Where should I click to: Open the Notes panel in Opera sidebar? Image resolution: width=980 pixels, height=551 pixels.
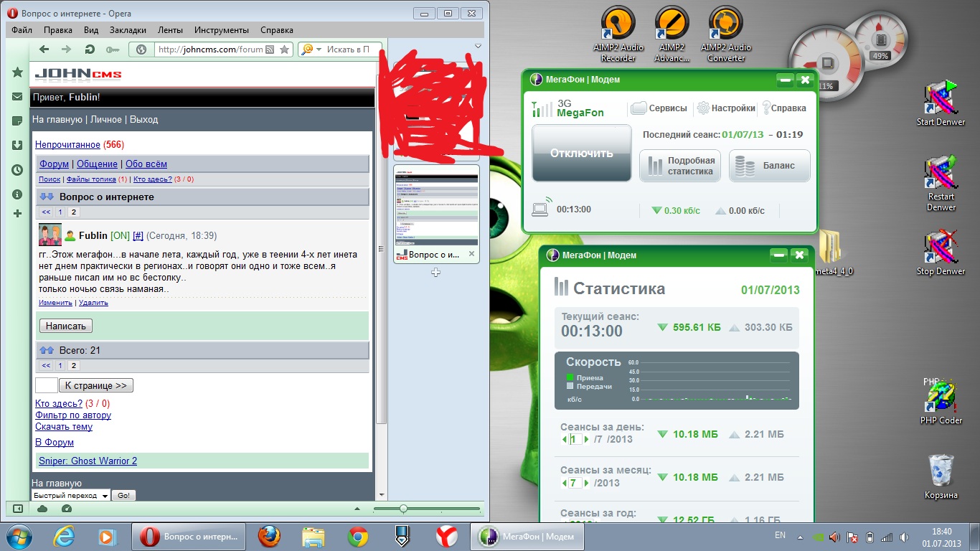tap(18, 121)
